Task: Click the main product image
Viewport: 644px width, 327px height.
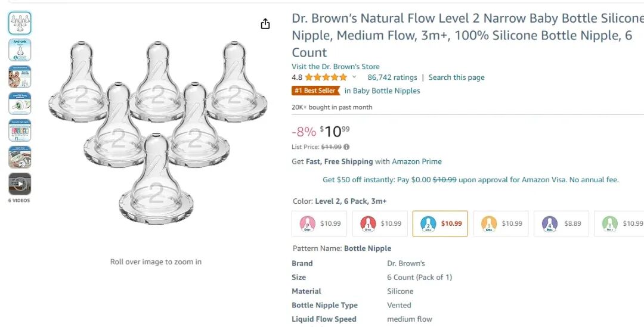Action: tap(156, 131)
